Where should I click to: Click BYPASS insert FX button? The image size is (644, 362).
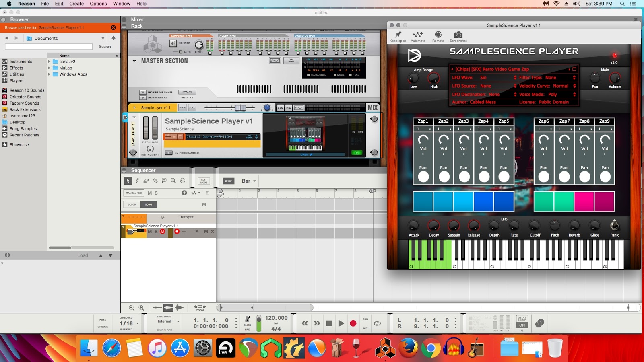(187, 92)
